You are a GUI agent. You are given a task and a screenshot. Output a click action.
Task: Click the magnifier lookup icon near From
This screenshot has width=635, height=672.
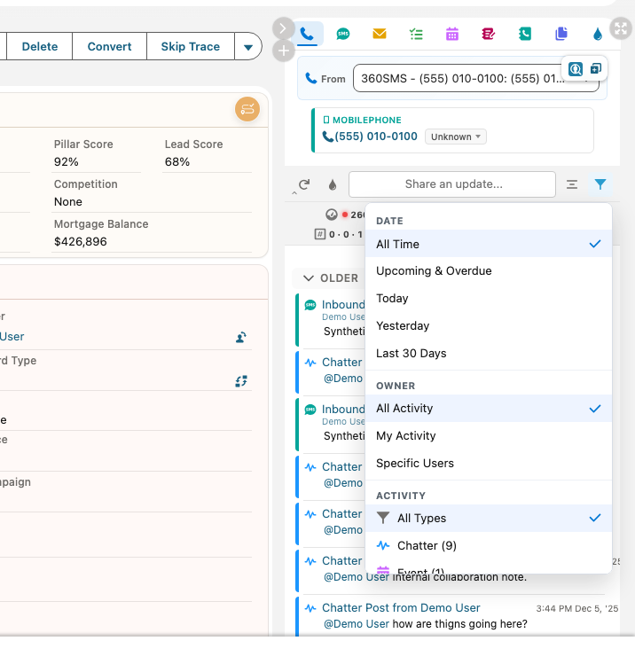(x=576, y=68)
